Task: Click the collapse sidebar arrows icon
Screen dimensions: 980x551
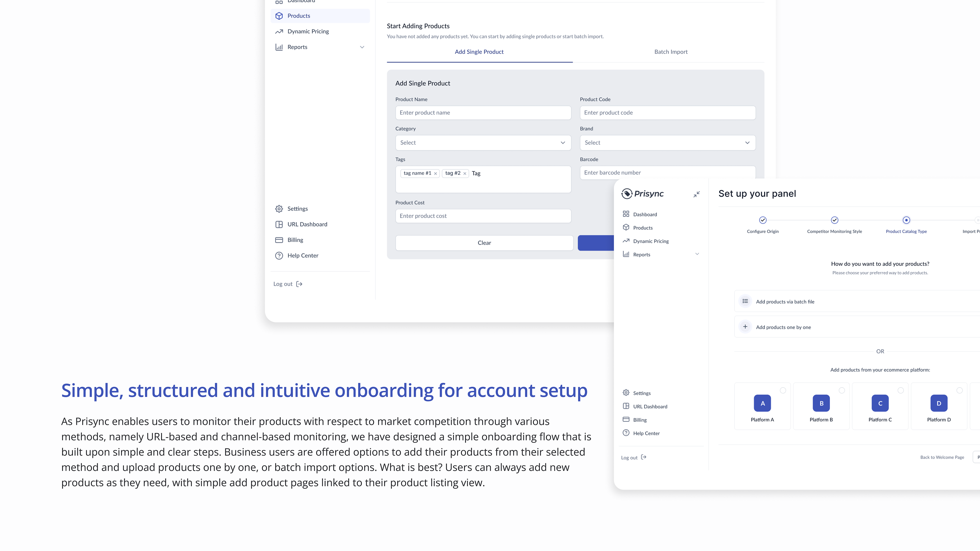Action: click(x=696, y=194)
